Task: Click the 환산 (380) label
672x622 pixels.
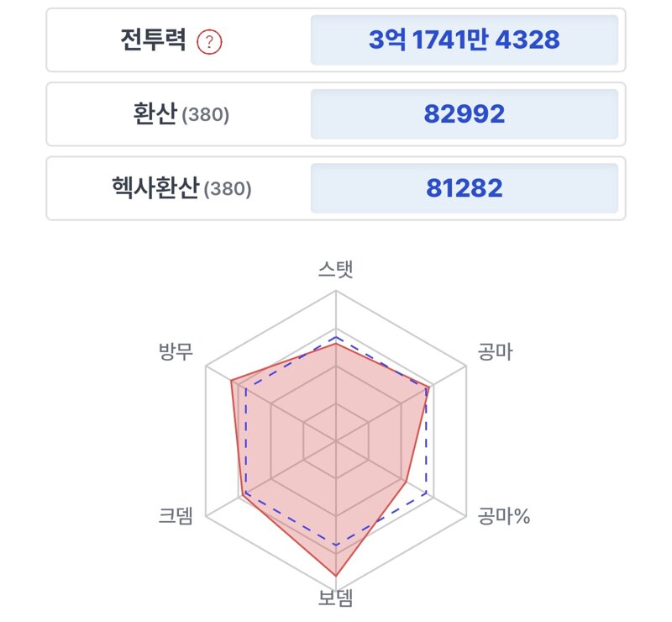Action: (181, 114)
